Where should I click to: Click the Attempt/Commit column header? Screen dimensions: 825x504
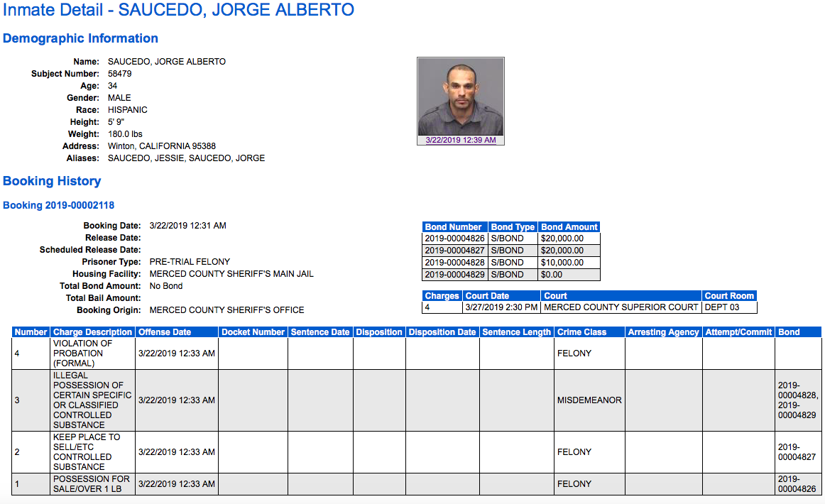(x=738, y=332)
